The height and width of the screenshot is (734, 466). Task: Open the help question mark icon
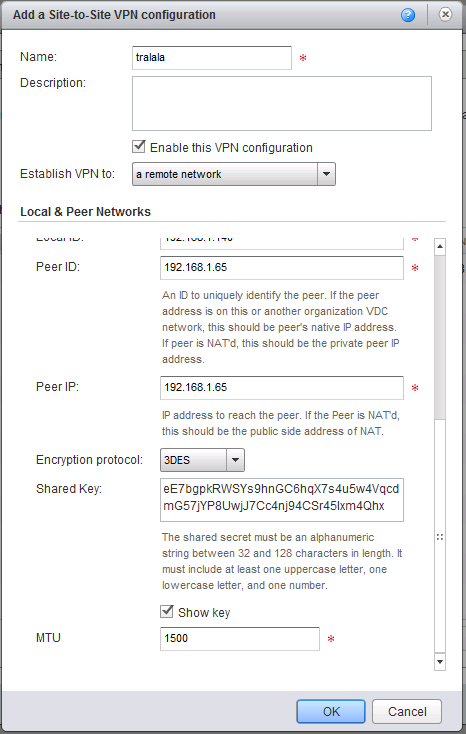408,15
